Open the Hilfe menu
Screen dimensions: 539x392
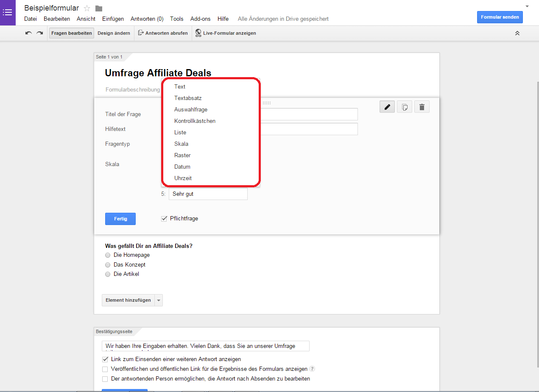point(223,19)
